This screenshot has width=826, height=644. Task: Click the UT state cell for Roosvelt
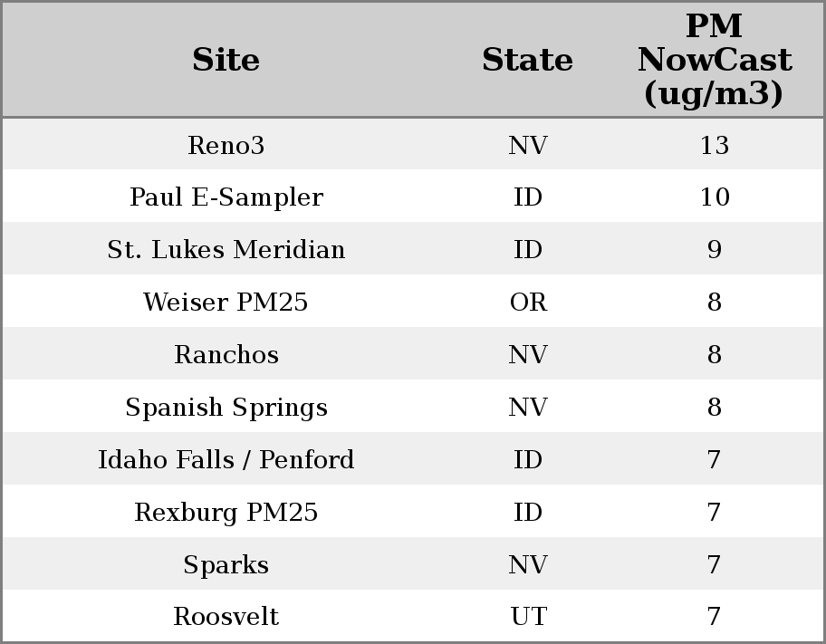click(528, 617)
